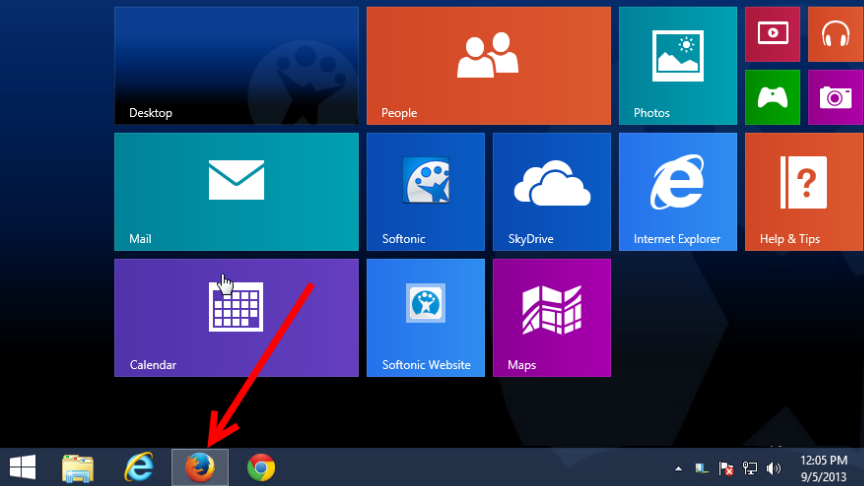Switch to the Desktop tile

pyautogui.click(x=236, y=65)
